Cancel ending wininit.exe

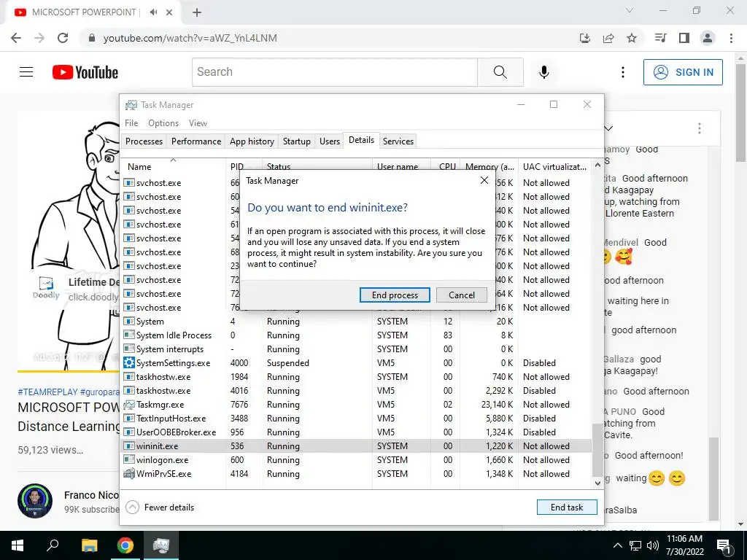461,295
